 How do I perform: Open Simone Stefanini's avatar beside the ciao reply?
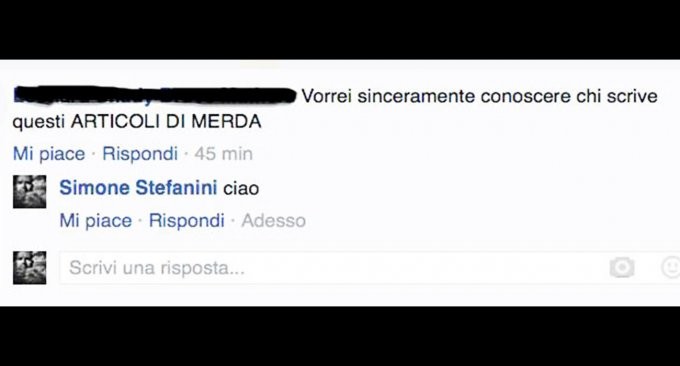29,192
